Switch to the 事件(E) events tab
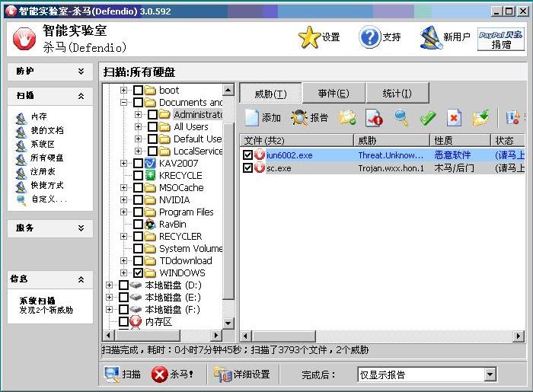The height and width of the screenshot is (392, 533). 334,93
